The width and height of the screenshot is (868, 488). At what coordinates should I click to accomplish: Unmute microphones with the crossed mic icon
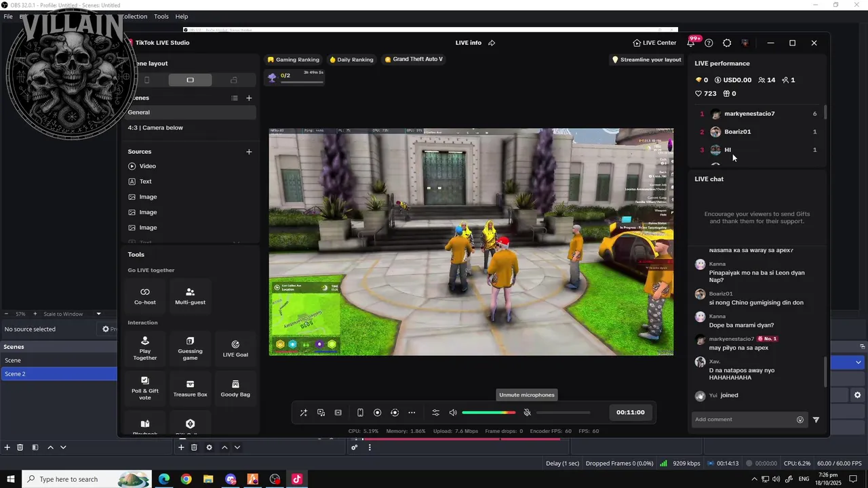point(527,413)
